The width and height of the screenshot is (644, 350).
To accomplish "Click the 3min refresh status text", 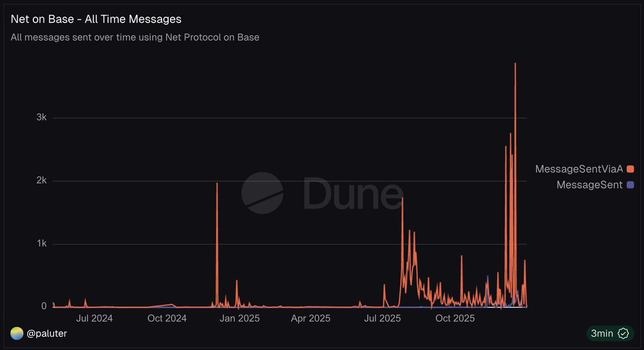I will click(x=602, y=333).
